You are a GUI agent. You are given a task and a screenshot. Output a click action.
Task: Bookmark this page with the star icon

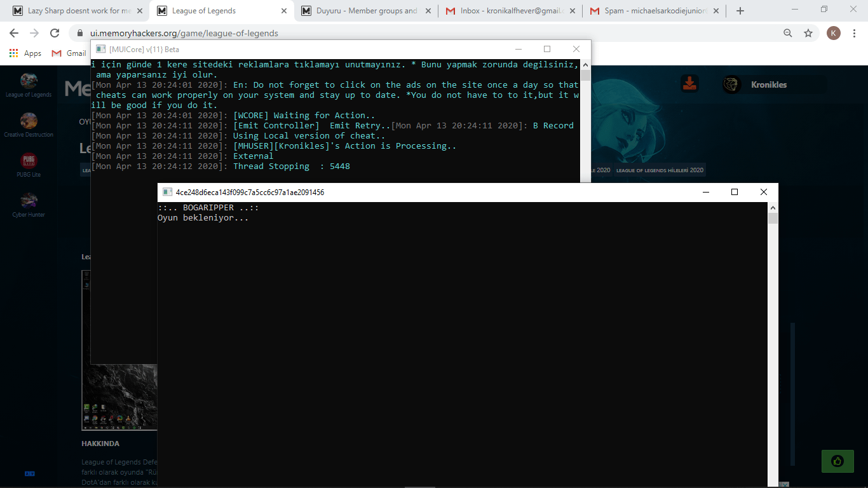[808, 33]
